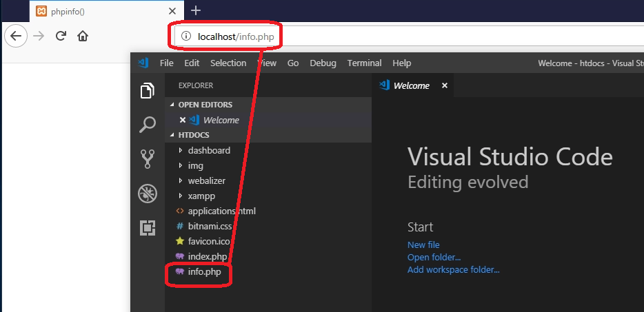Open the Debug menu
The height and width of the screenshot is (312, 644).
(x=323, y=63)
